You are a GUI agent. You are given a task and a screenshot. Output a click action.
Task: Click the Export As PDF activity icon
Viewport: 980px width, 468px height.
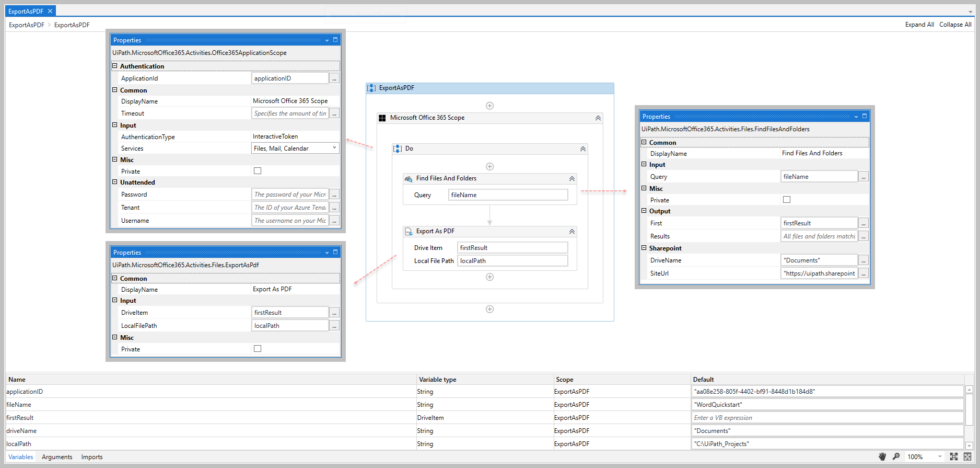(x=409, y=231)
